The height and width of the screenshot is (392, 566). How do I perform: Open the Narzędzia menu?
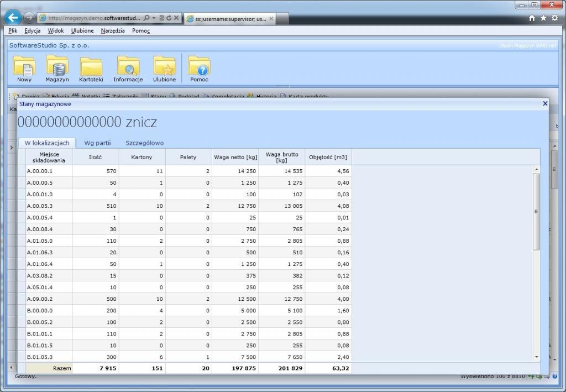[113, 30]
